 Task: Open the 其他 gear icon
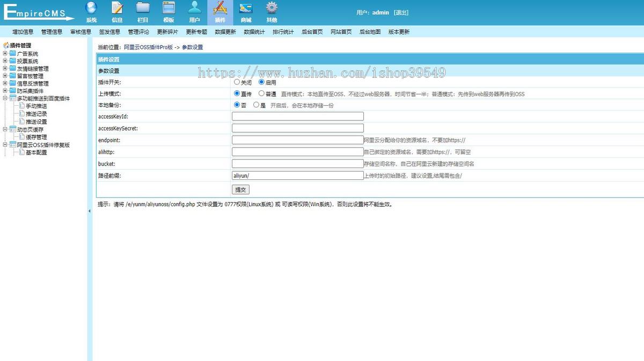coord(272,8)
